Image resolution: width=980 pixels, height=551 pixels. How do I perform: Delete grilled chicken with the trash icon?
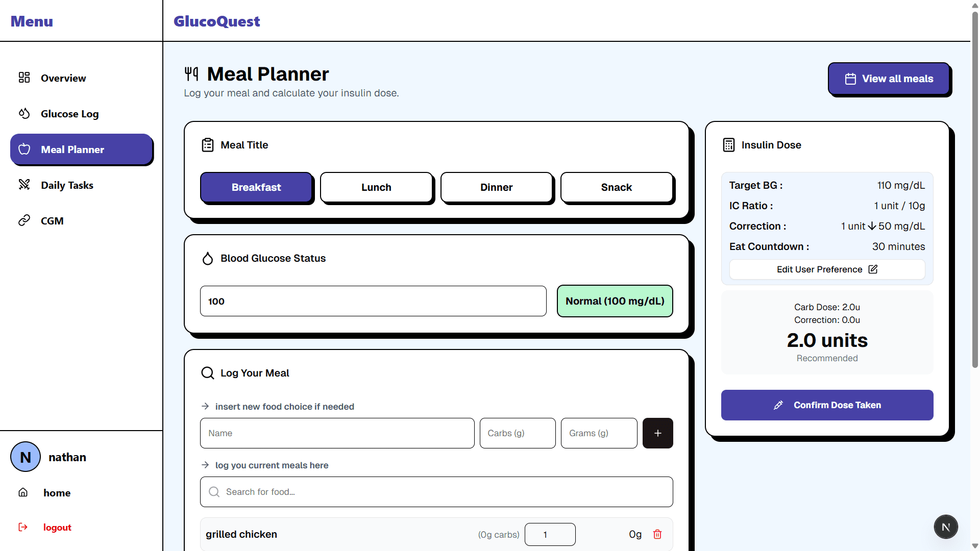tap(657, 534)
